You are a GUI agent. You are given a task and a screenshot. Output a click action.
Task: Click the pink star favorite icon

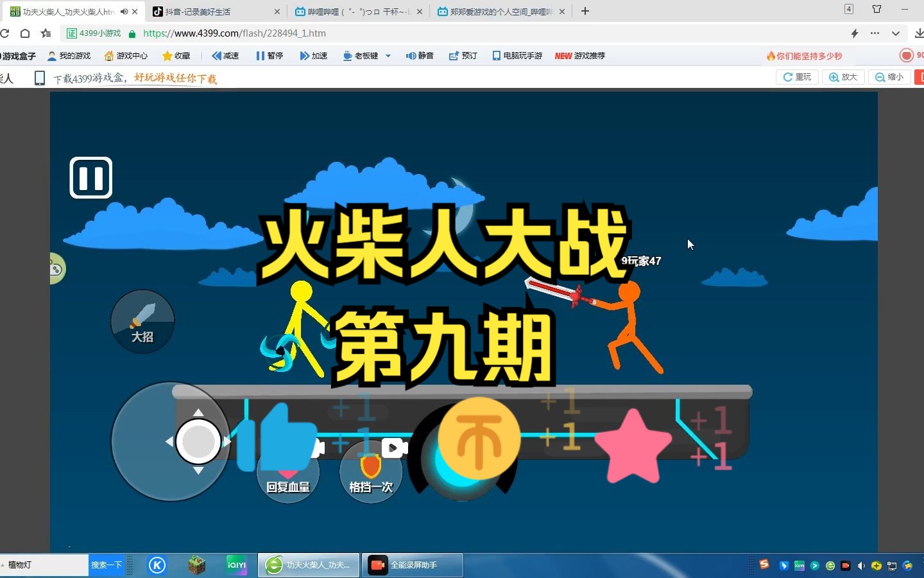point(633,447)
